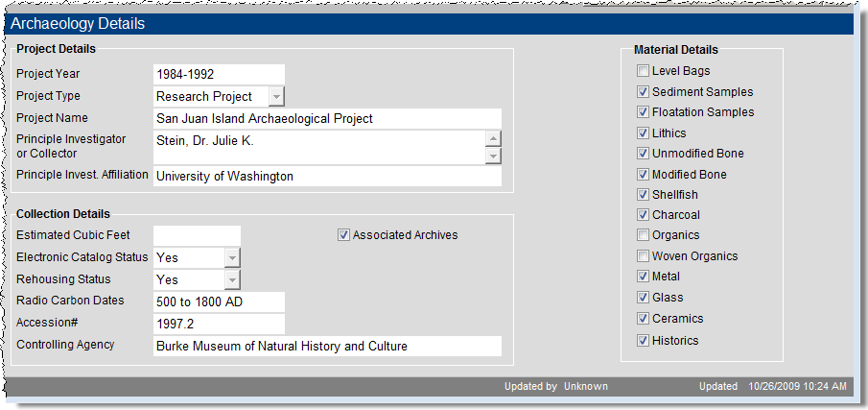Screen dimensions: 868x410
Task: Toggle the Associated Archives checkbox
Action: pos(343,235)
